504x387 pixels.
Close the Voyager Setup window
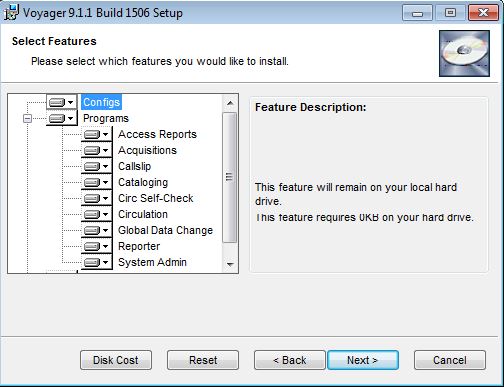[483, 13]
